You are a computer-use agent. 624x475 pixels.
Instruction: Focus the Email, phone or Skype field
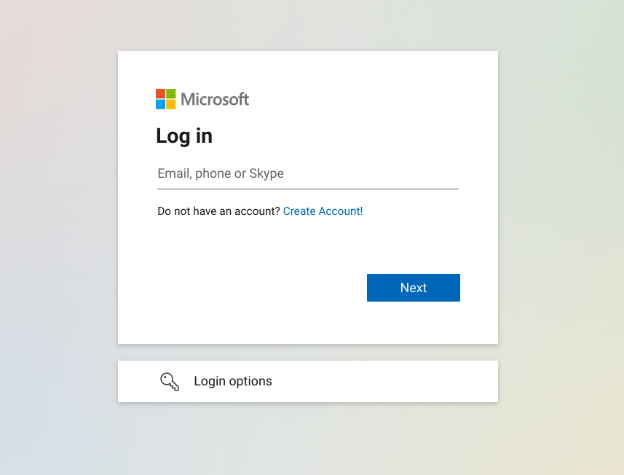[307, 174]
